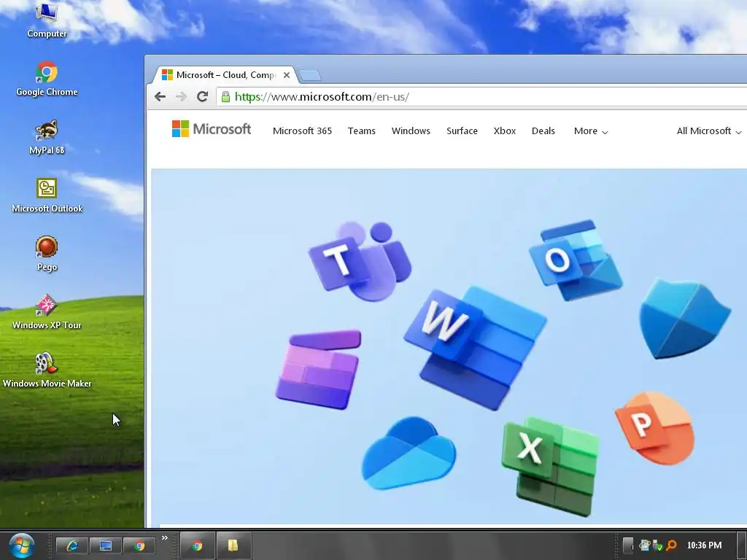747x560 pixels.
Task: Click the network tray icon with green check
Action: tap(658, 545)
